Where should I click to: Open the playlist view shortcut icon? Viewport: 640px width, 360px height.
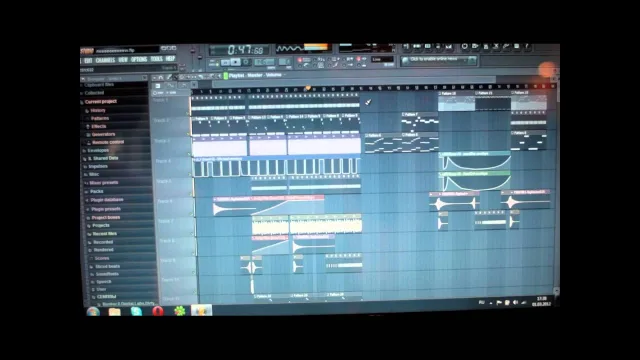click(x=406, y=47)
